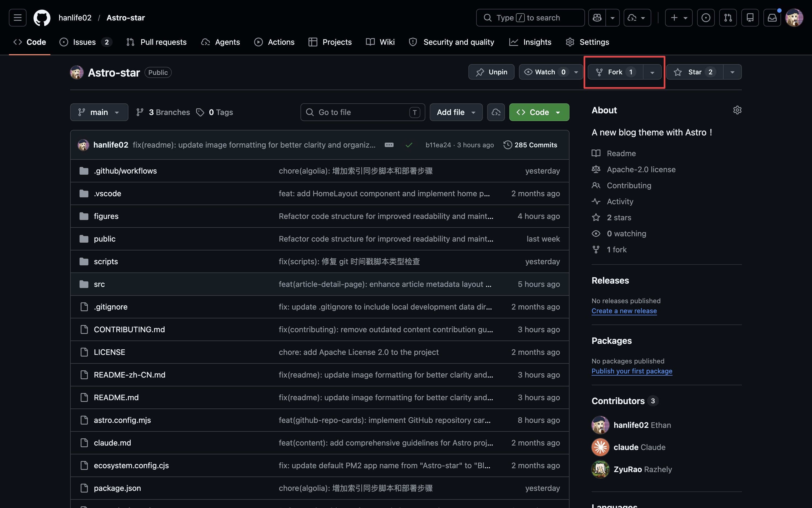This screenshot has height=508, width=812.
Task: Open the 2 stars link in About
Action: [619, 218]
